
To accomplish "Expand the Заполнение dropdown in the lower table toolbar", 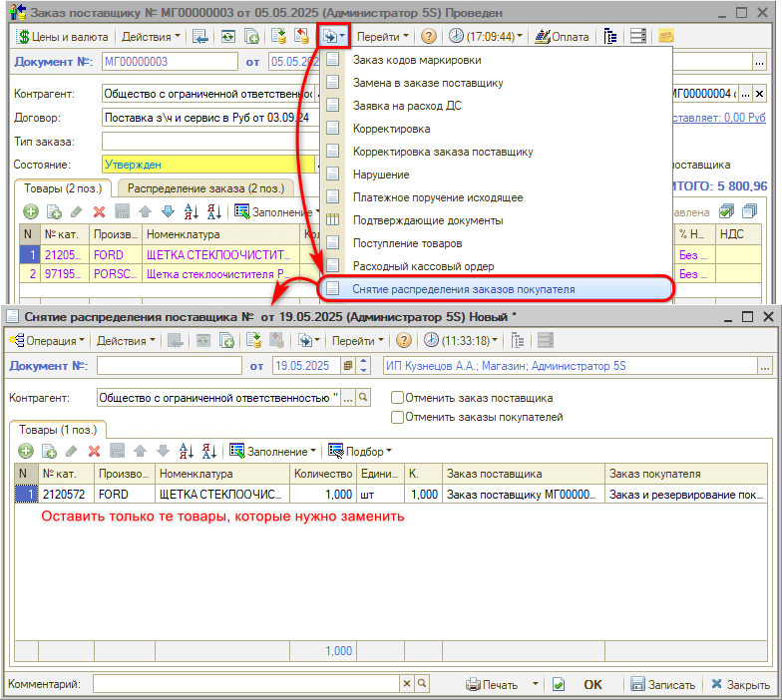I will (274, 452).
